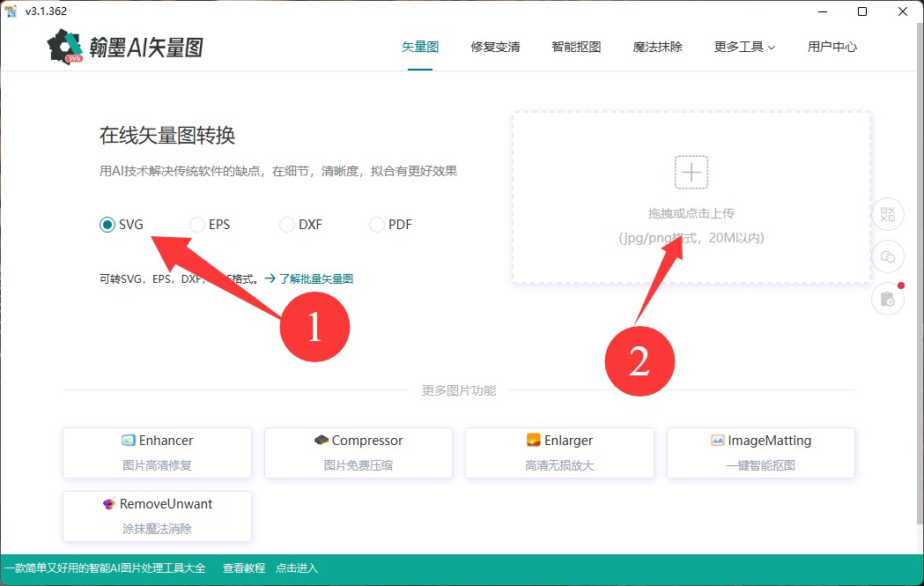Expand the 更多工具 dropdown menu
Viewport: 924px width, 586px height.
tap(744, 47)
